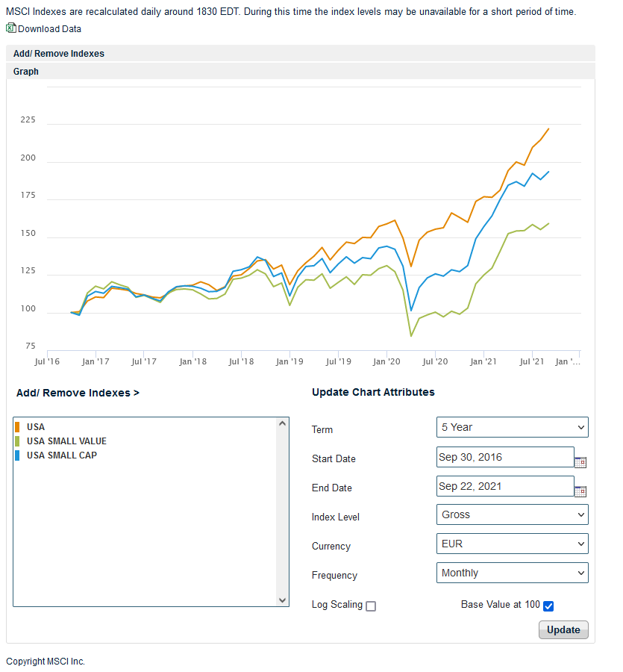
Task: Click the Excel icon beside Download Data
Action: click(11, 28)
